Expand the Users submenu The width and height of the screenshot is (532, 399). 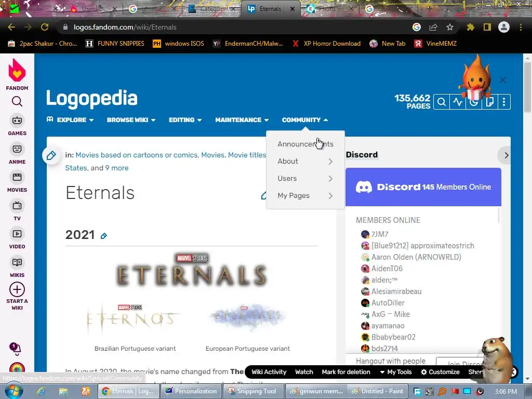pos(305,179)
